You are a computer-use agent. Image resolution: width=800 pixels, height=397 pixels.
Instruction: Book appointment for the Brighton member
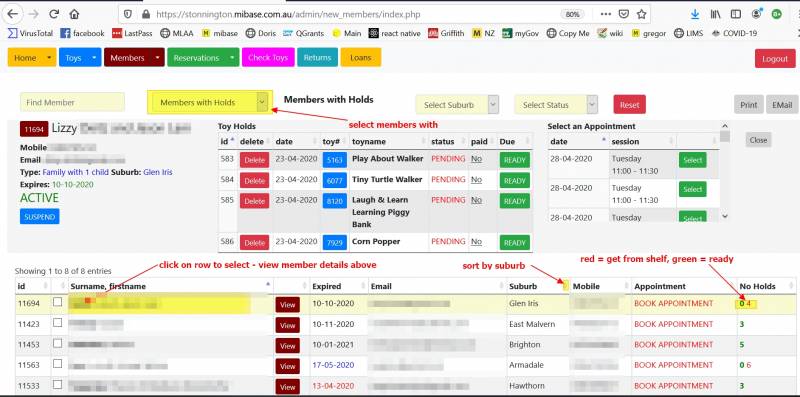[673, 344]
